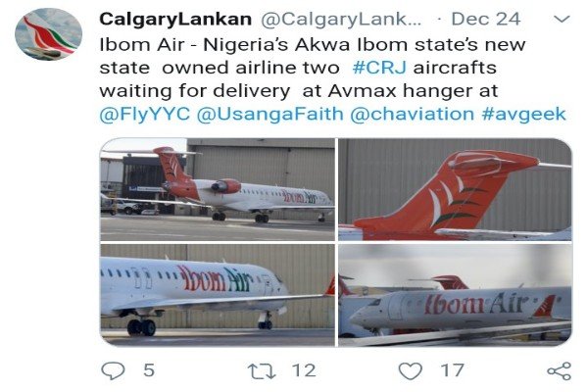Image resolution: width=588 pixels, height=392 pixels.
Task: Open the top-left photo of the full aircraft
Action: click(218, 189)
